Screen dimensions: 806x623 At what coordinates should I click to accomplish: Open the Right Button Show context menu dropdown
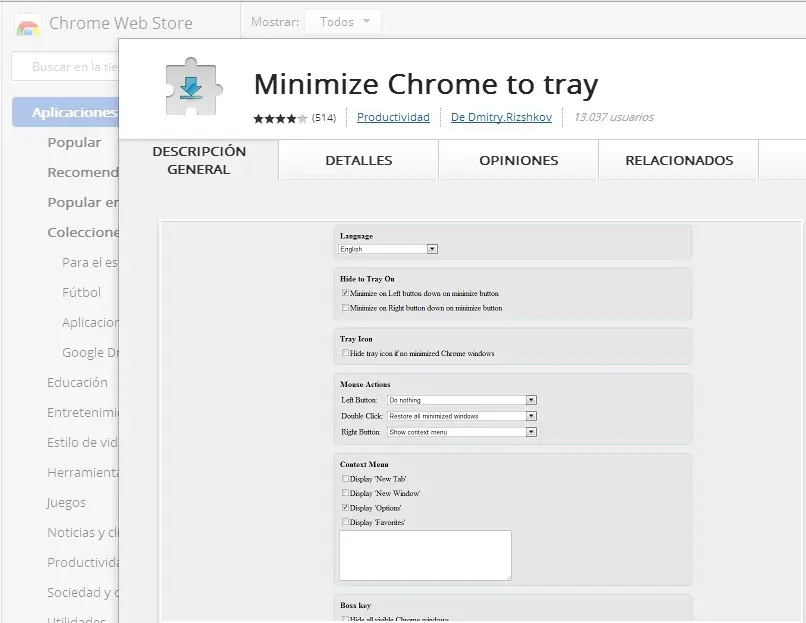pos(462,432)
